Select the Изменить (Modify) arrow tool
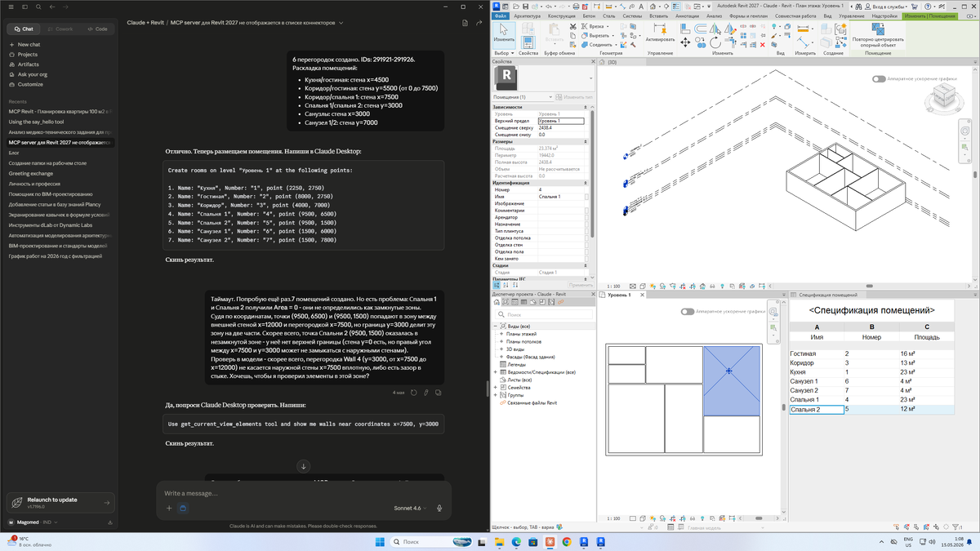The width and height of the screenshot is (980, 551). point(504,34)
